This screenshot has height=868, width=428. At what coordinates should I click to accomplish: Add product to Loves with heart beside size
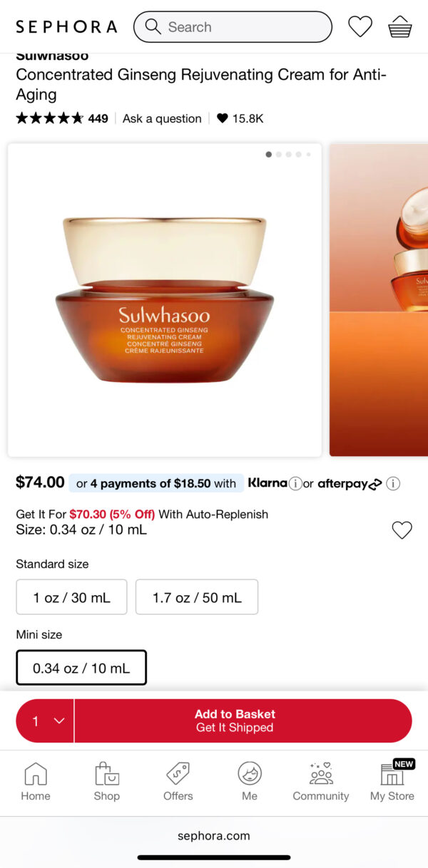tap(402, 530)
